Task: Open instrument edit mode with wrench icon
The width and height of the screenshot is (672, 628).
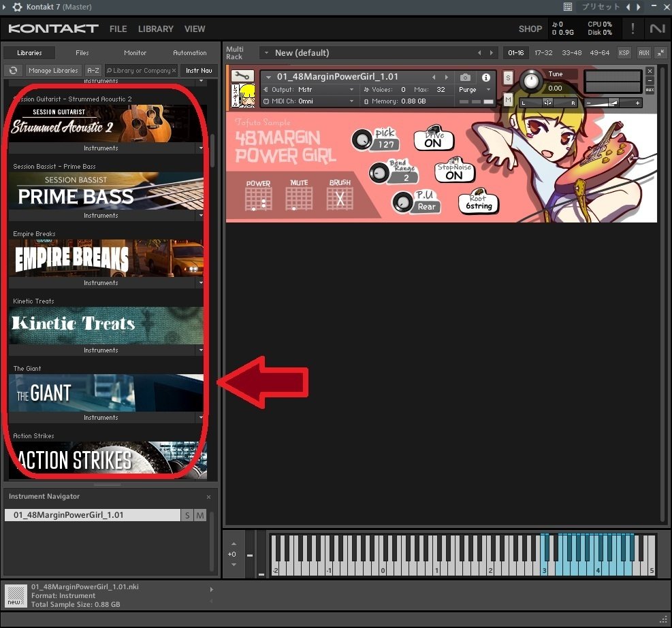Action: (x=242, y=76)
